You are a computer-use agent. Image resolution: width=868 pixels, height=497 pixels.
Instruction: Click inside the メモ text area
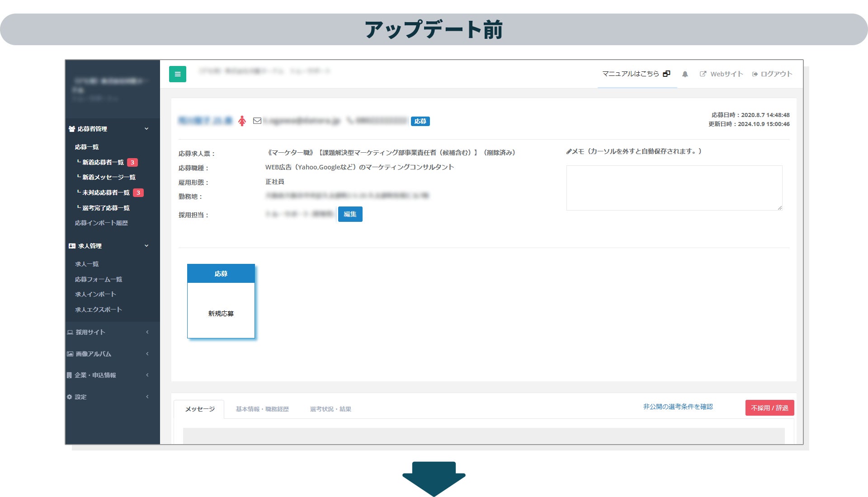[674, 188]
